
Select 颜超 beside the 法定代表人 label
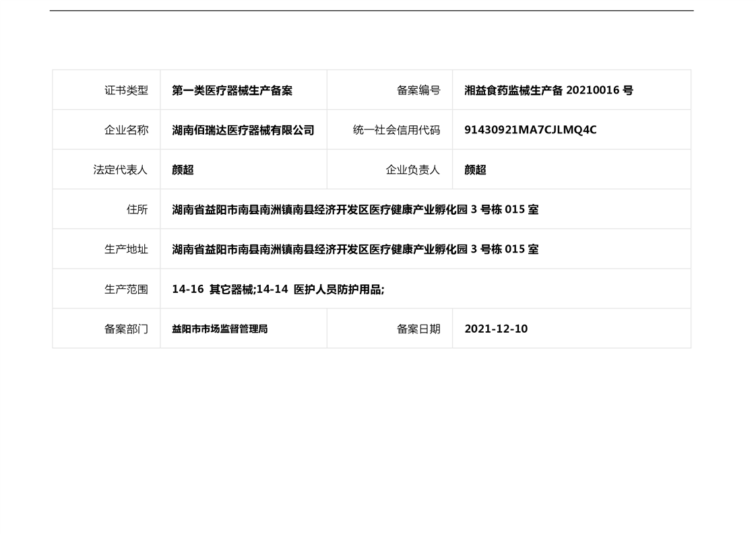click(x=183, y=170)
